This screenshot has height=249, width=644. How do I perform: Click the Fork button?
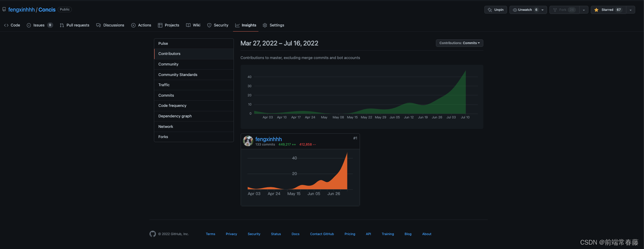[x=564, y=10]
